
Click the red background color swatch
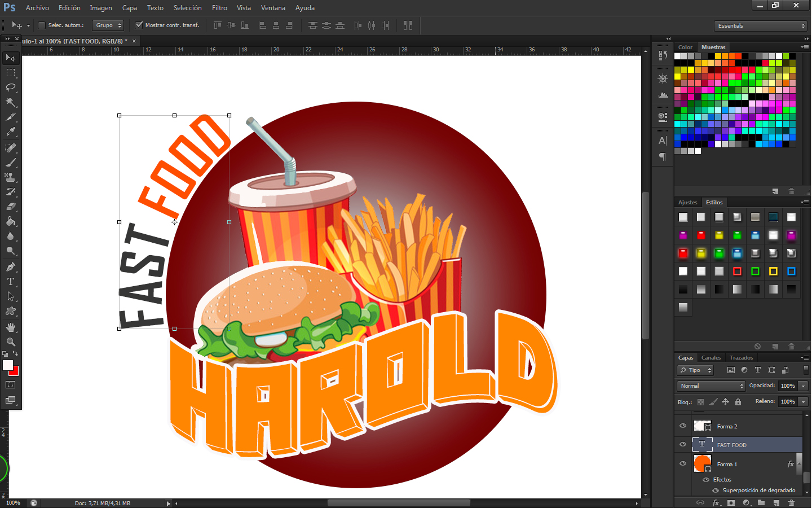point(15,373)
